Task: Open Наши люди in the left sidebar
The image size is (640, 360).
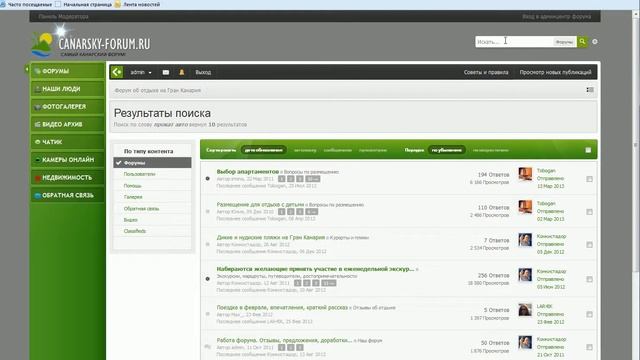Action: click(68, 89)
